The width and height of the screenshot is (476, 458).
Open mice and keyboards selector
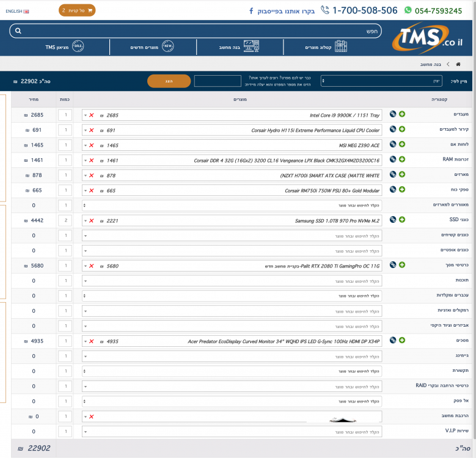coord(232,296)
